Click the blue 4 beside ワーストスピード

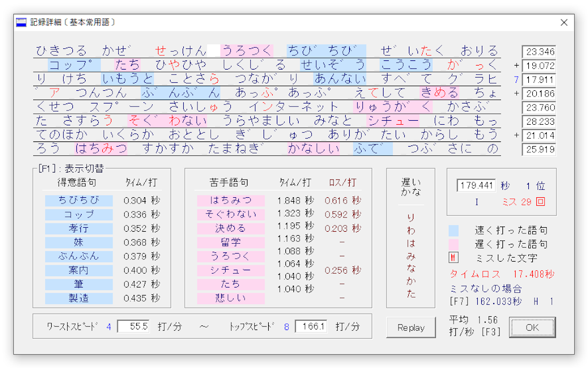point(109,327)
